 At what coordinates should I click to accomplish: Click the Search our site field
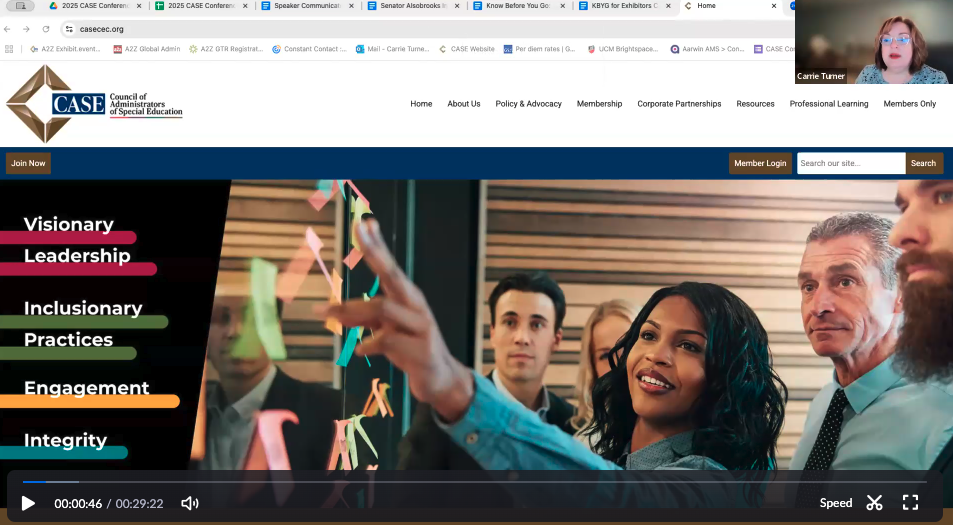(850, 163)
